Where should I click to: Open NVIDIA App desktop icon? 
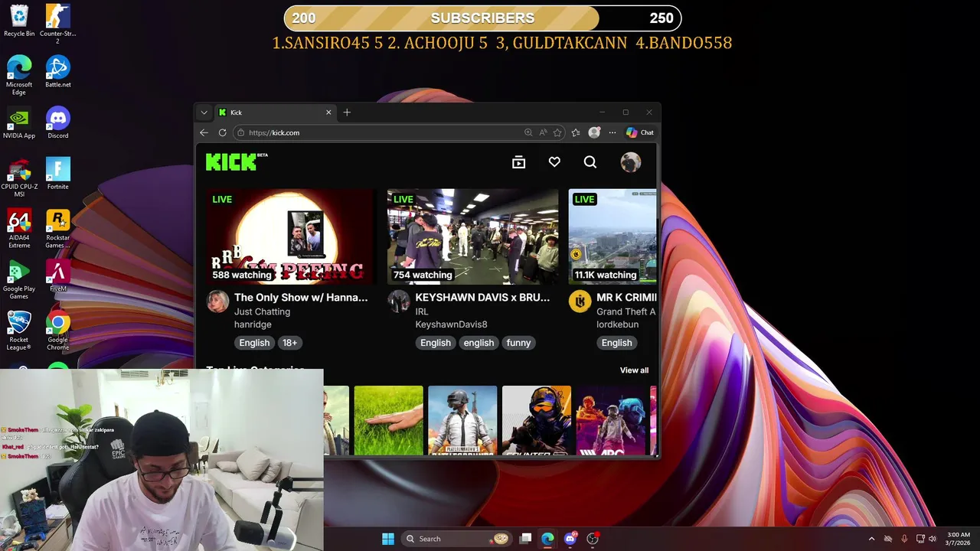click(19, 123)
